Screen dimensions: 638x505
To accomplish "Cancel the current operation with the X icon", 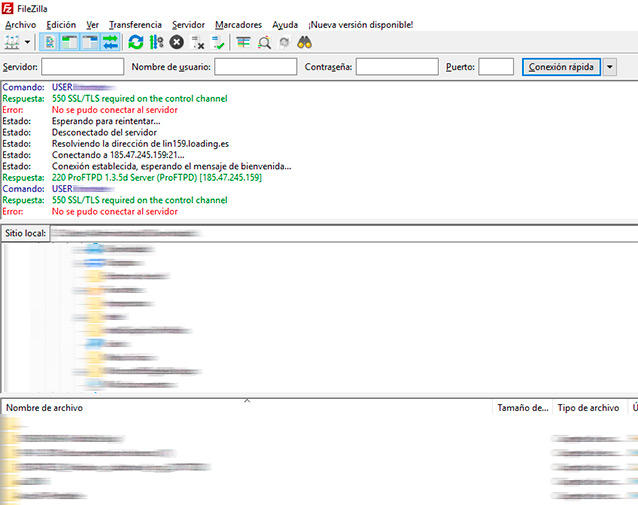I will tap(176, 42).
